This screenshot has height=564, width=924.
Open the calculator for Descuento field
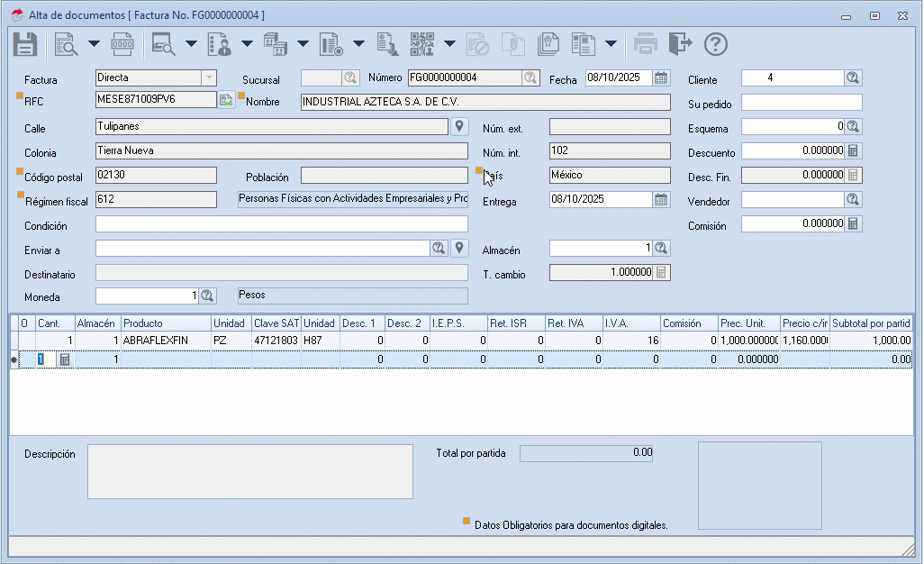click(x=853, y=151)
